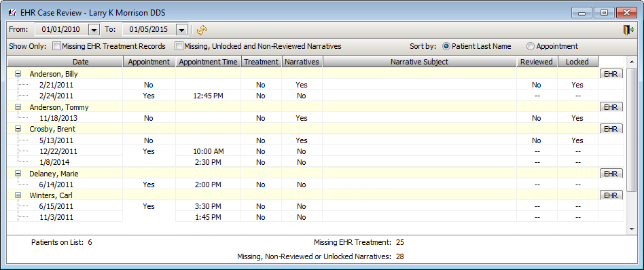This screenshot has width=644, height=270.
Task: Click the EHR Case Review title bar icon
Action: coord(12,13)
